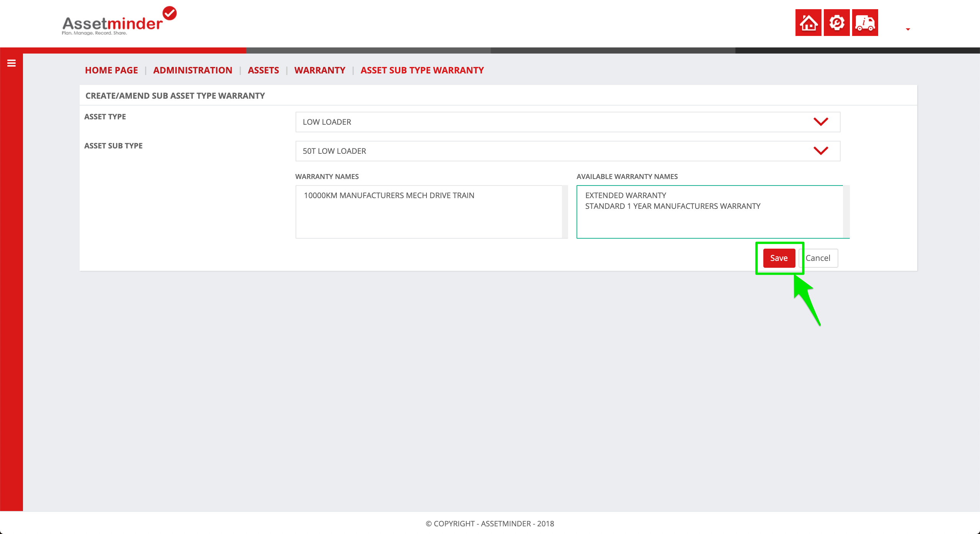This screenshot has height=534, width=980.
Task: Open WARRANTY breadcrumb link
Action: tap(320, 70)
